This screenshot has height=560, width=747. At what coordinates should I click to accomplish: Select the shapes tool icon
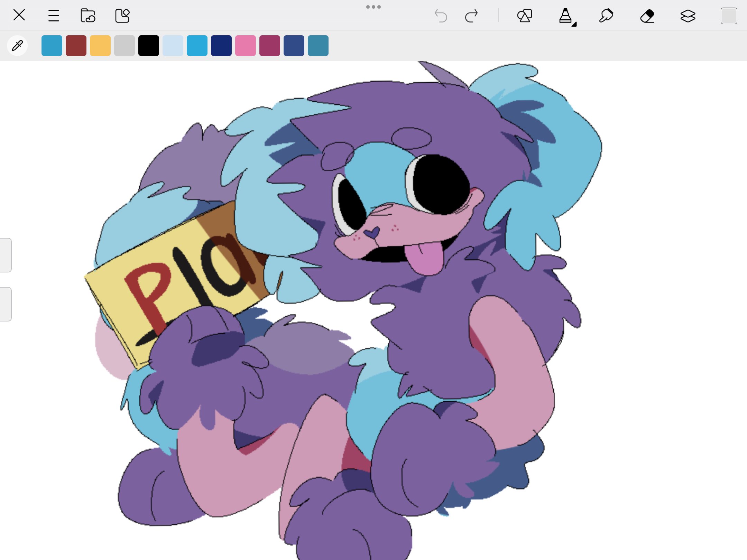(x=524, y=16)
